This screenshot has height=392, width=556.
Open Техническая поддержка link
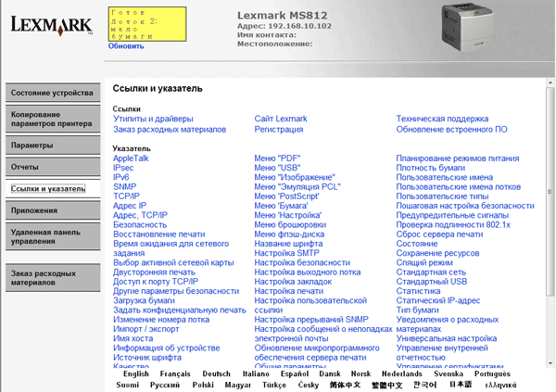point(442,119)
